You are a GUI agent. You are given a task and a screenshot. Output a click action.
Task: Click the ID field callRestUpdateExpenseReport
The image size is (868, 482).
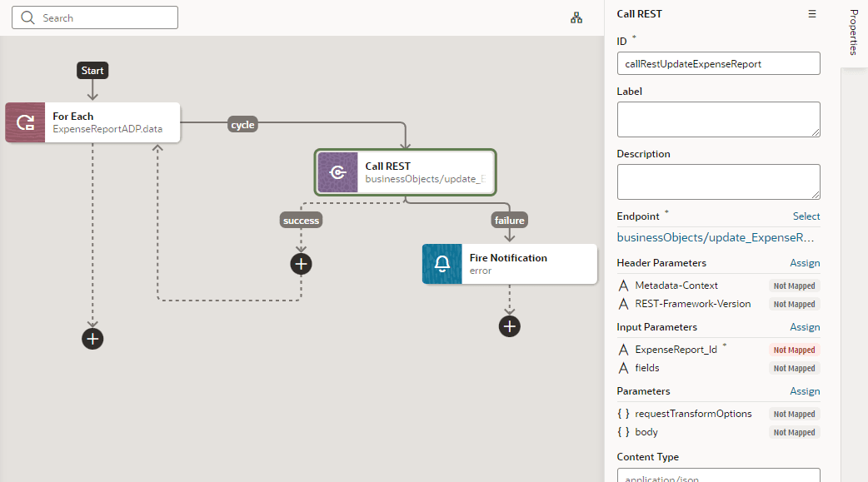coord(719,63)
